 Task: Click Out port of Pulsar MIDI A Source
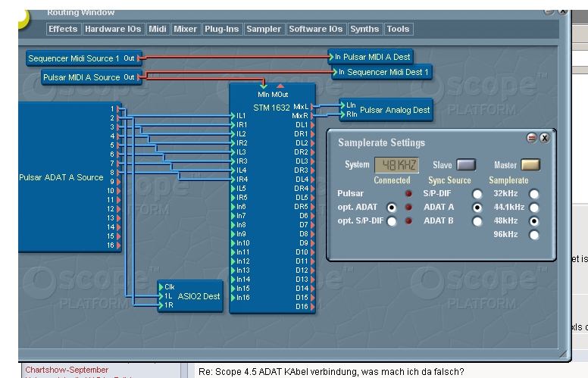(x=139, y=77)
